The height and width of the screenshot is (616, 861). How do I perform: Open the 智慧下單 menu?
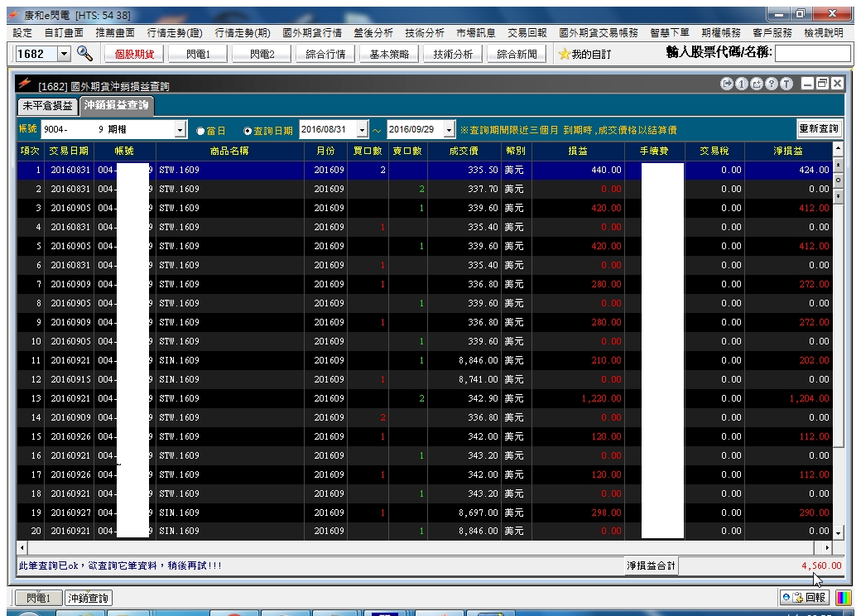point(670,33)
